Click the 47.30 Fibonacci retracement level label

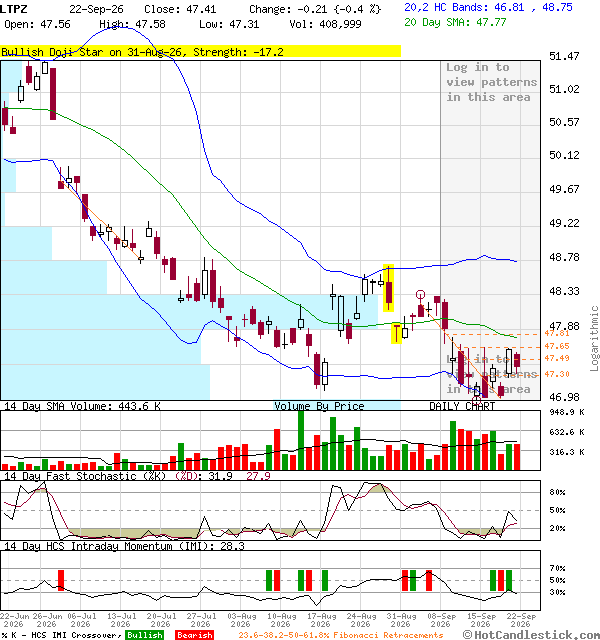tap(557, 374)
